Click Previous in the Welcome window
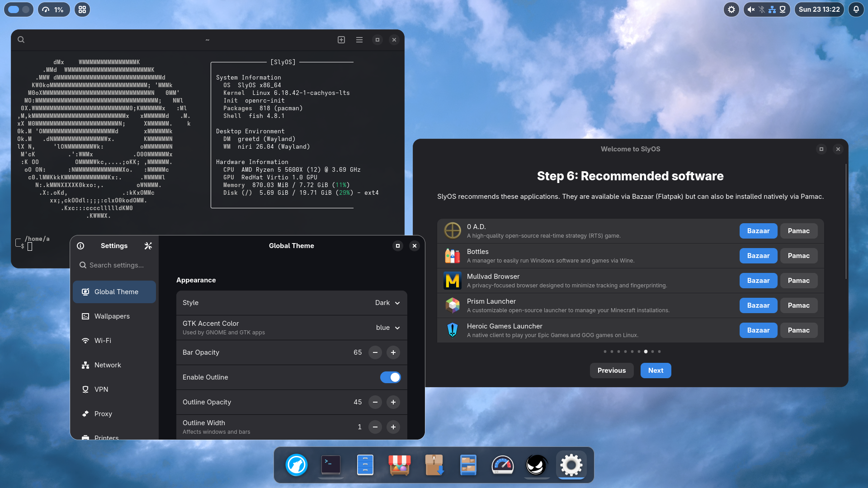Image resolution: width=868 pixels, height=488 pixels. click(x=612, y=371)
